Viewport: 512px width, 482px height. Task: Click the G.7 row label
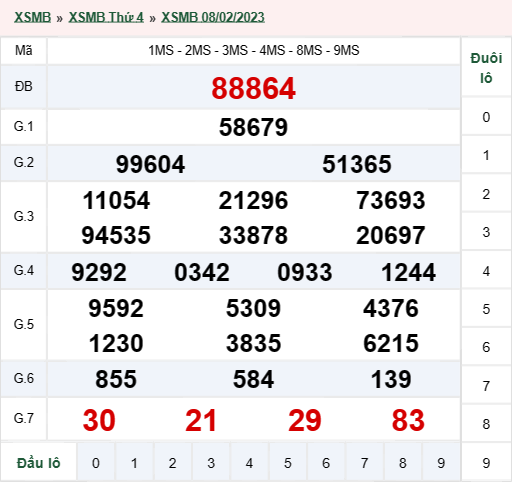[24, 418]
